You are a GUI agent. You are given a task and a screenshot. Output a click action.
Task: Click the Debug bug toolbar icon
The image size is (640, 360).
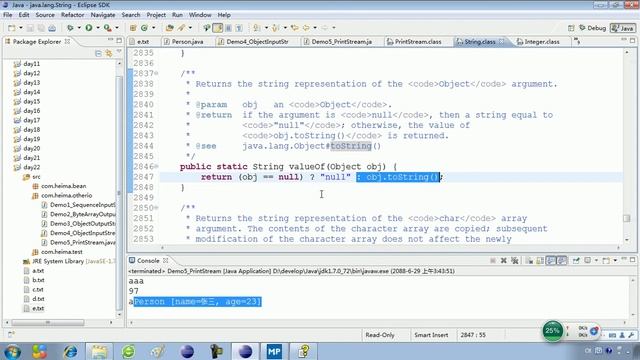click(x=70, y=28)
